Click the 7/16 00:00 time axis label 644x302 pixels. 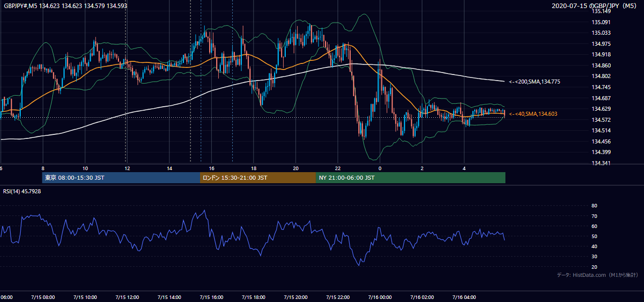coord(380,297)
